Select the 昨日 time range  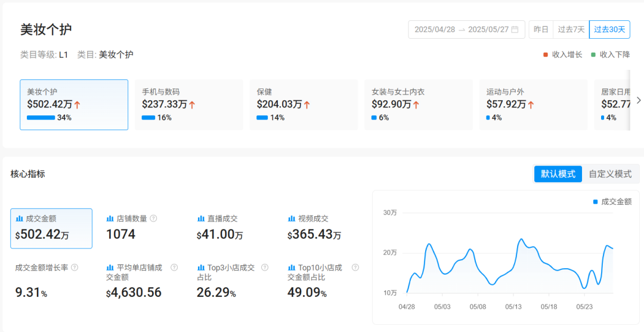point(541,30)
